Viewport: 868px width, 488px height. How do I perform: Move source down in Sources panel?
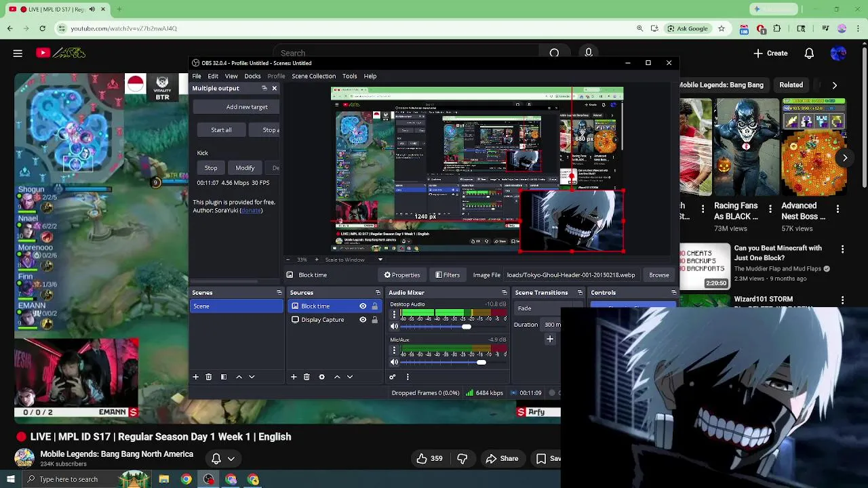pyautogui.click(x=350, y=377)
